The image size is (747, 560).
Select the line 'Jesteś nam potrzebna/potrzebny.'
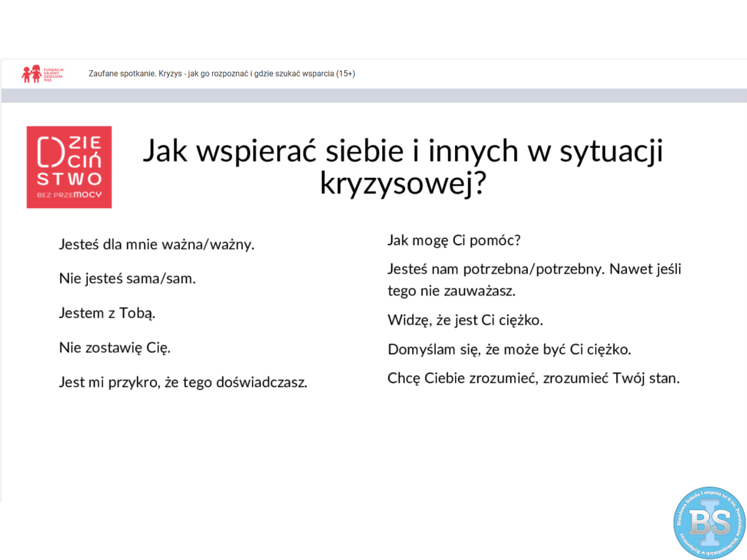tap(496, 269)
